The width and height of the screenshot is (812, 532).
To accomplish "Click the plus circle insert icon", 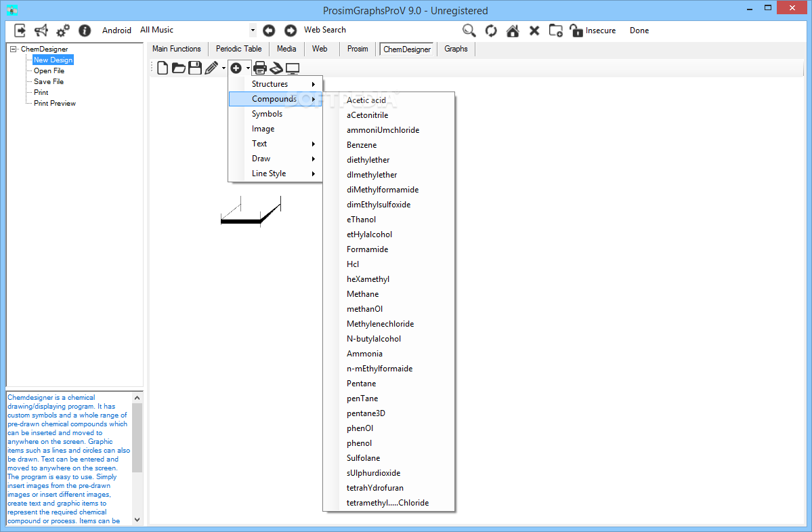I will (236, 68).
